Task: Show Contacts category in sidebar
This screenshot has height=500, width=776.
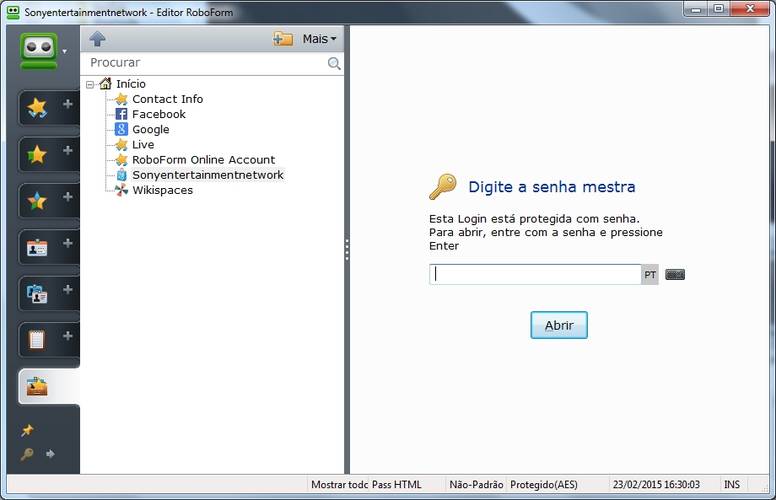Action: click(x=37, y=294)
